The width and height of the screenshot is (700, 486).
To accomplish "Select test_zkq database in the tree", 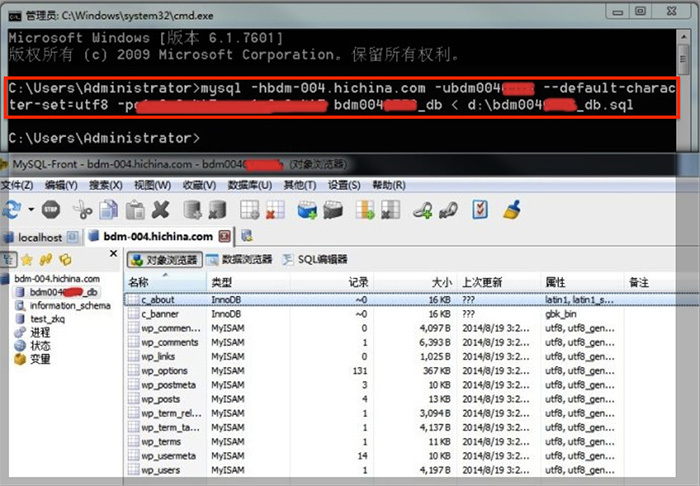I will pyautogui.click(x=49, y=318).
